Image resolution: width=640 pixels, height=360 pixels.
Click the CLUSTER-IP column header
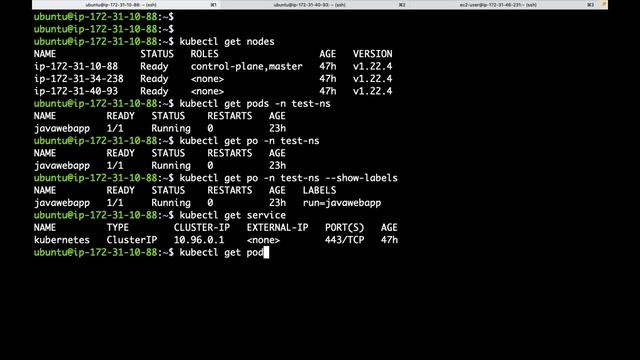coord(202,227)
